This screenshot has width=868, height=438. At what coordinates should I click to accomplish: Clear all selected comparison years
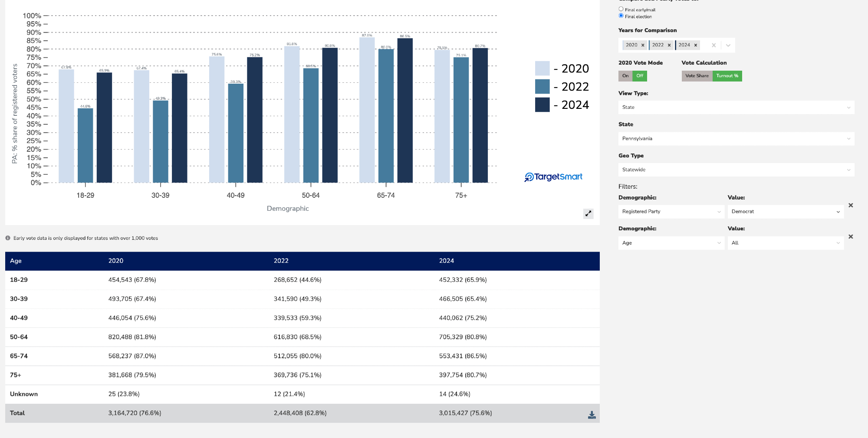[713, 45]
